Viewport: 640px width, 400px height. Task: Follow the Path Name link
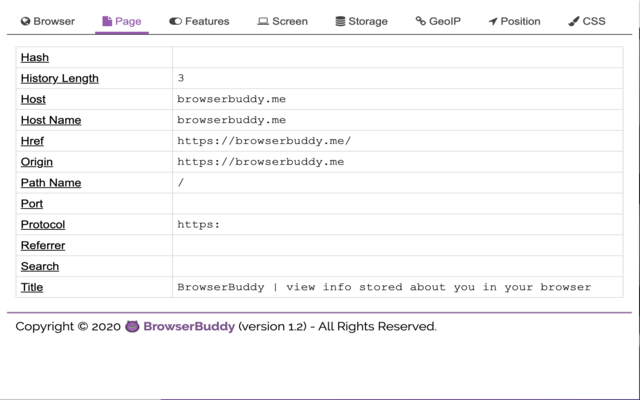[51, 183]
